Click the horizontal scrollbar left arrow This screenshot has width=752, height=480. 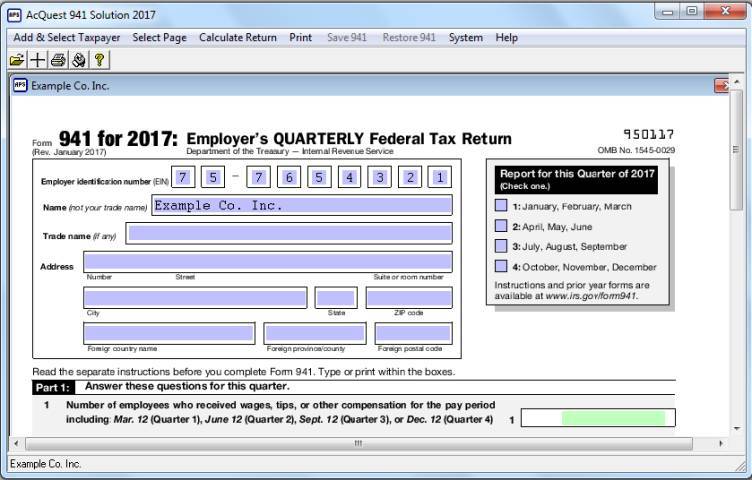16,444
